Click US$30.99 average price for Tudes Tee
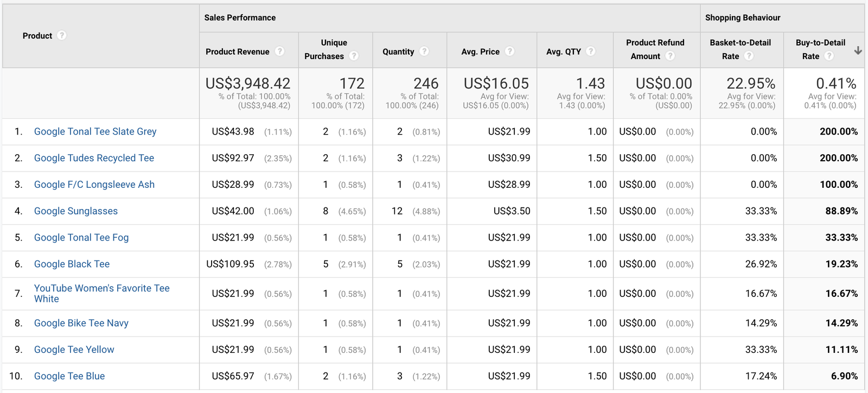 point(509,158)
